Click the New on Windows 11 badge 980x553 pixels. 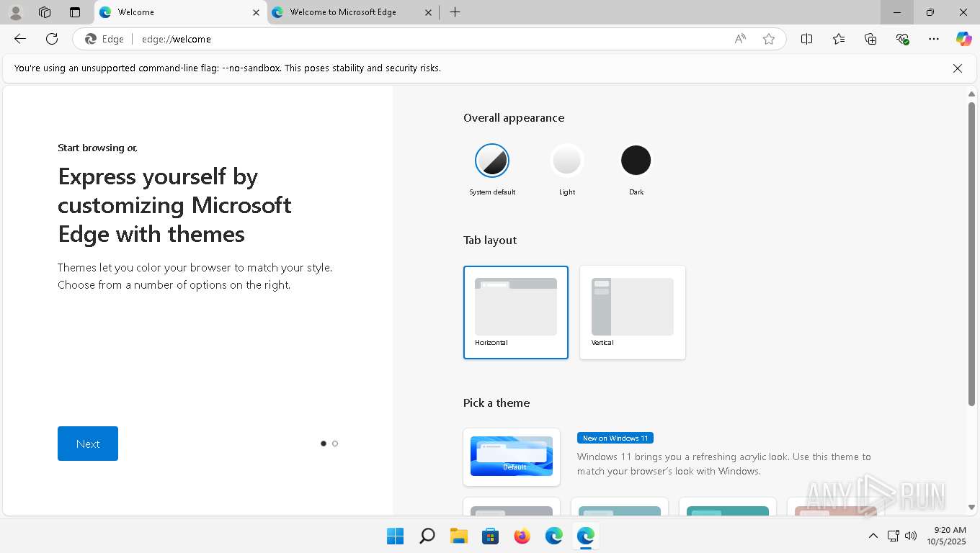coord(615,438)
